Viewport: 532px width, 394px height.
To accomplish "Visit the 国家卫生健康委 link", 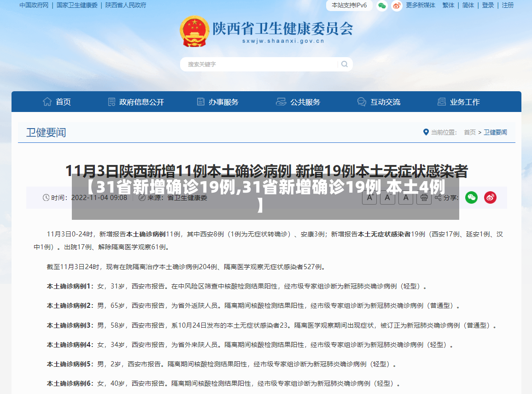I will (x=77, y=5).
